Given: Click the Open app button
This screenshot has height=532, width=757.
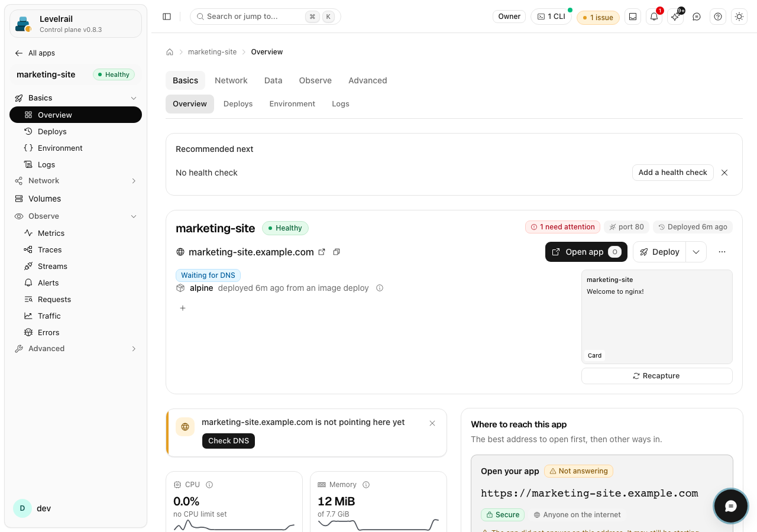Looking at the screenshot, I should 586,252.
